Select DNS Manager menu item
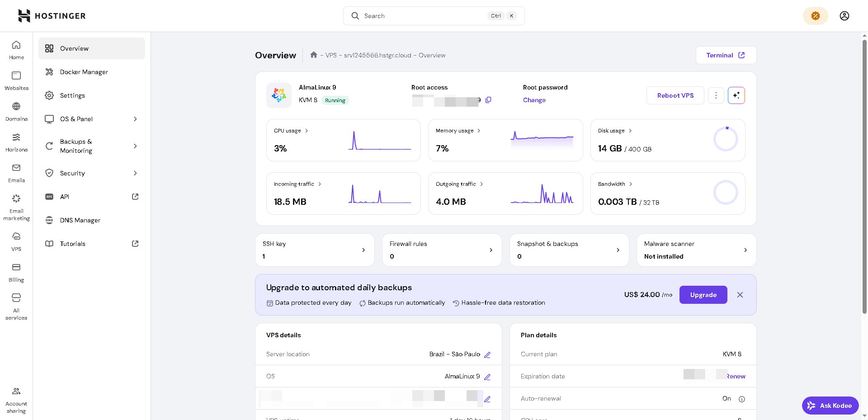This screenshot has width=868, height=420. tap(80, 220)
